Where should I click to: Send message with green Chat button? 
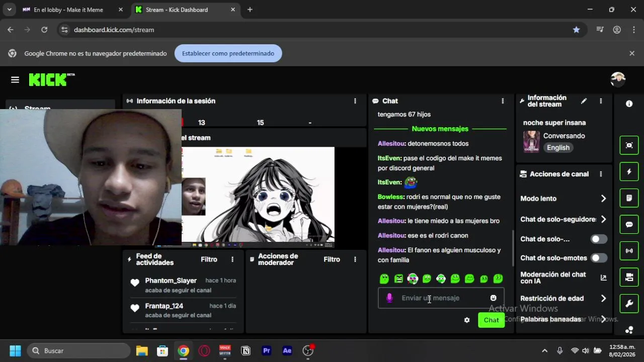click(x=491, y=320)
